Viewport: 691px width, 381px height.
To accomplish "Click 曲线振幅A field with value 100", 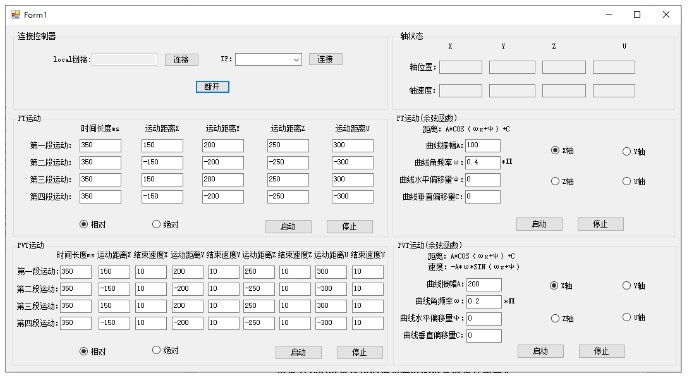I will 483,145.
